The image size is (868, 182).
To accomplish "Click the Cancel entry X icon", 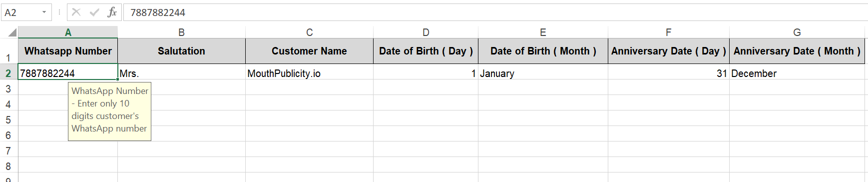I will coord(76,12).
